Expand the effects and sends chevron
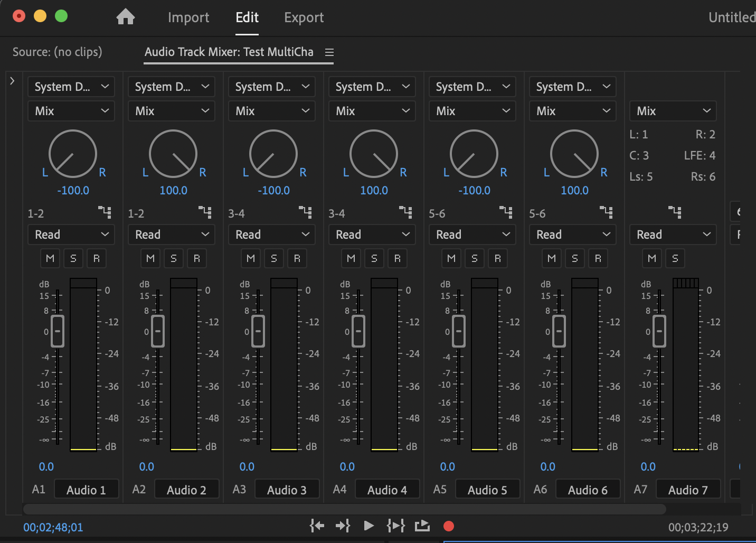The height and width of the screenshot is (543, 756). pyautogui.click(x=12, y=81)
